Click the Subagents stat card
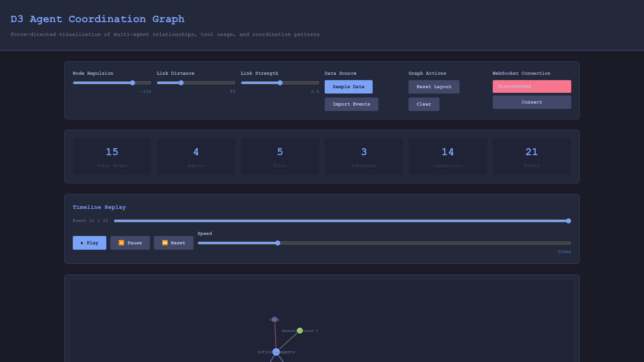The image size is (644, 362). coord(364,157)
